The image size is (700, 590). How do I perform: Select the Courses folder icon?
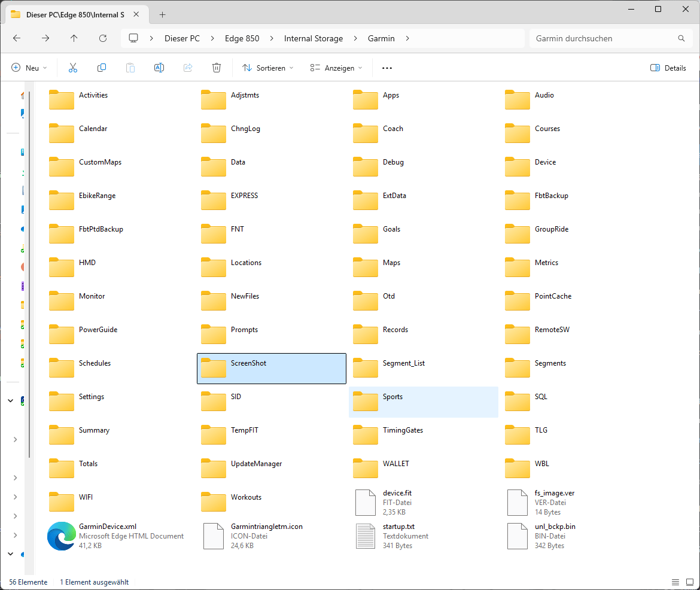(518, 133)
